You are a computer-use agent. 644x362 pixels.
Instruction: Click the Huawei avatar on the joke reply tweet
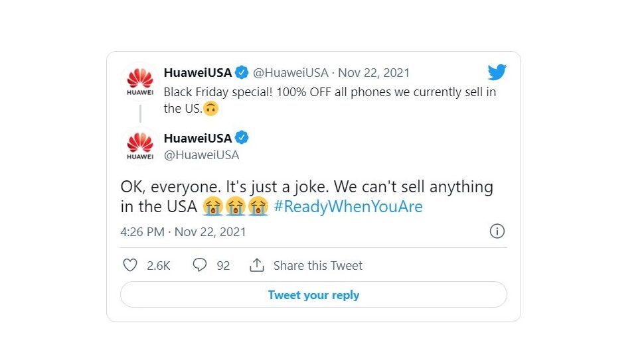pyautogui.click(x=140, y=147)
